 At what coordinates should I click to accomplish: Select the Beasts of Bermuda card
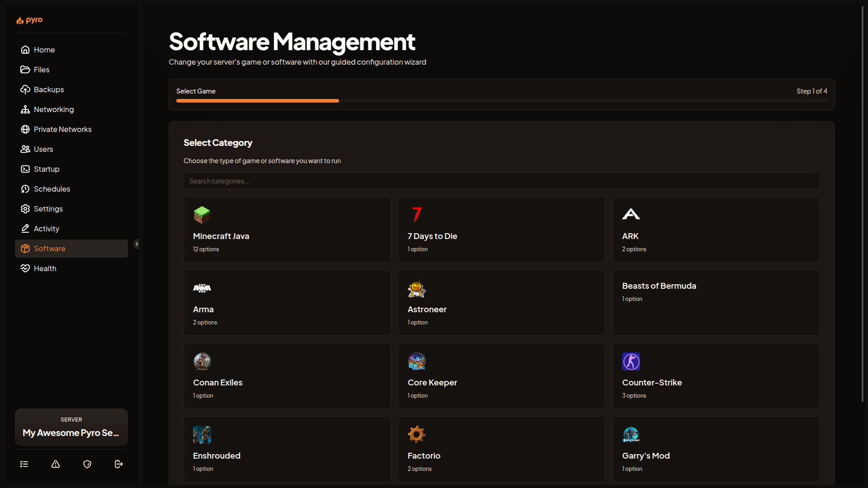pyautogui.click(x=716, y=303)
